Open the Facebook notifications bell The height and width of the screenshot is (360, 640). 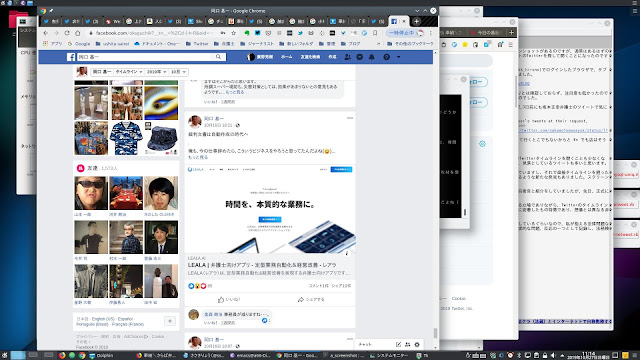[x=372, y=57]
